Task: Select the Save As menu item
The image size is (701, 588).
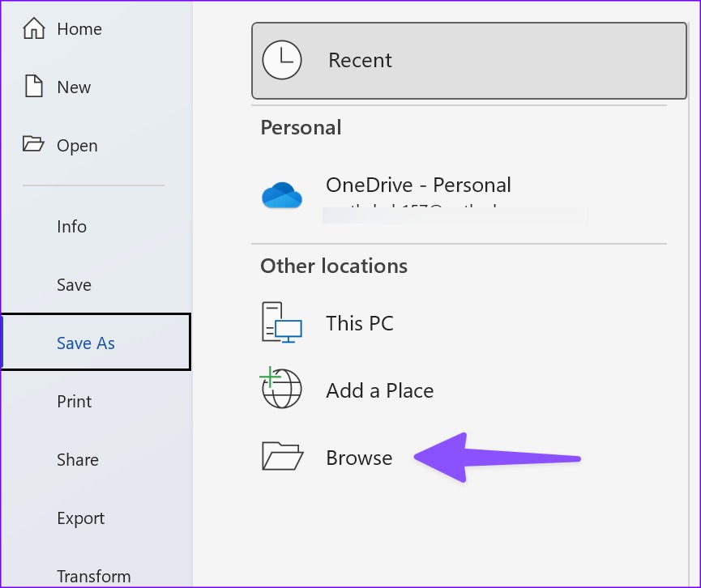Action: coord(96,343)
